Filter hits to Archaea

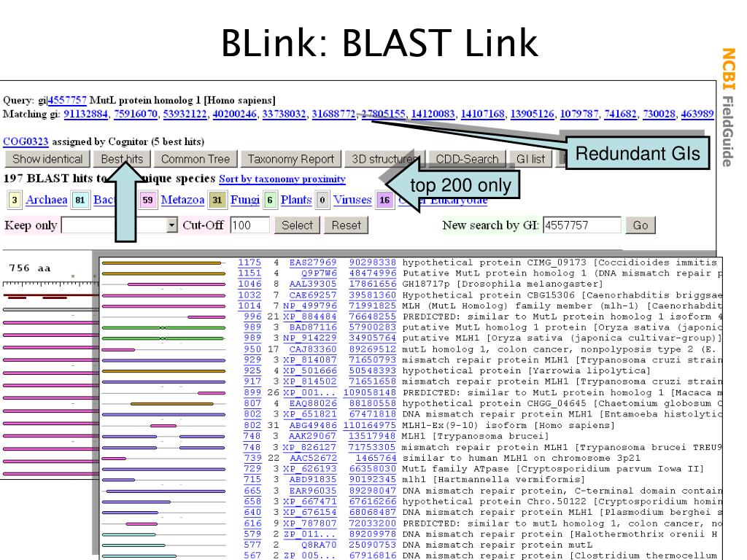click(x=46, y=200)
